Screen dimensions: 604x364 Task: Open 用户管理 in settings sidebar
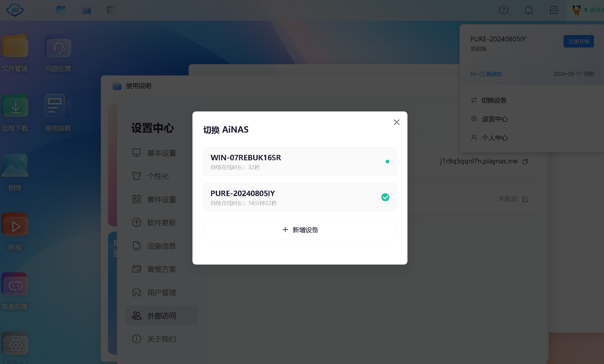click(161, 292)
